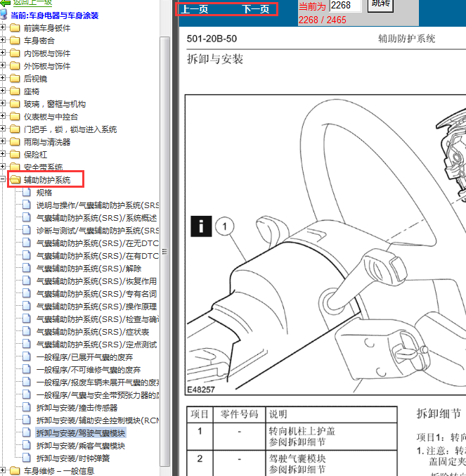The height and width of the screenshot is (476, 466).
Task: Expand the 车身维修－一般信息 folder node
Action: [2, 470]
